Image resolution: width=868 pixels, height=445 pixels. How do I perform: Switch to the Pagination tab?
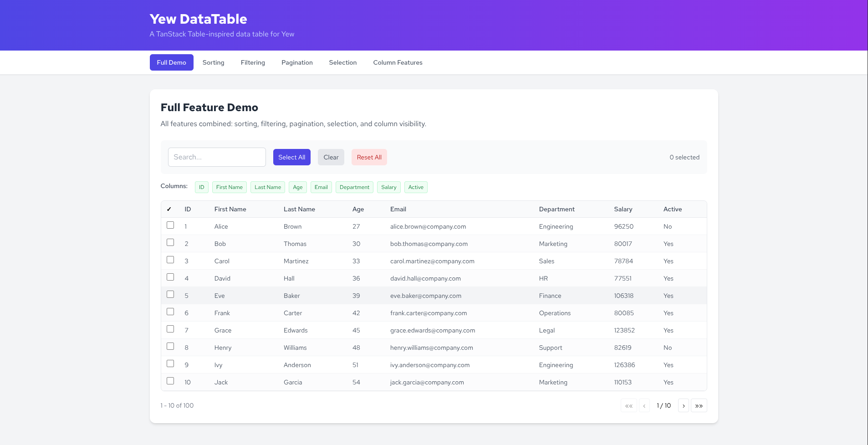[297, 62]
